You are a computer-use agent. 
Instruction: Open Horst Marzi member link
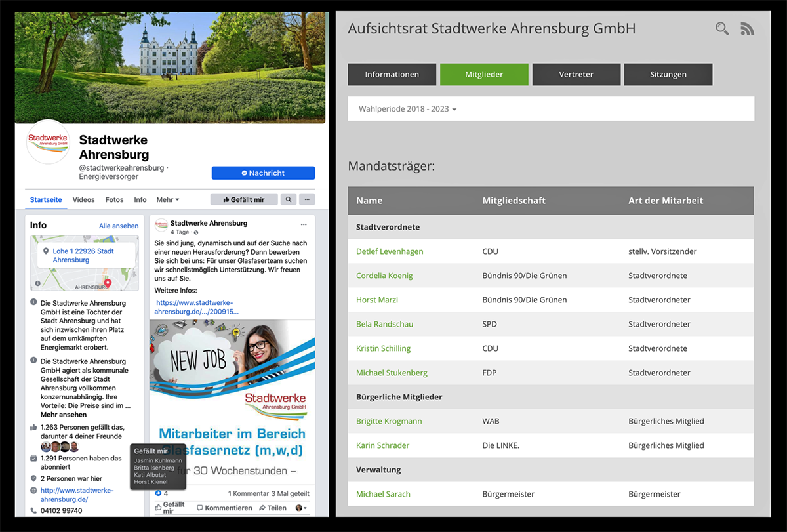coord(377,300)
